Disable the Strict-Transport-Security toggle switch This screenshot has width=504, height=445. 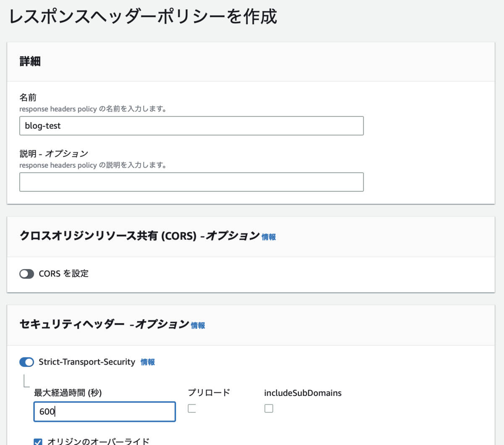26,362
